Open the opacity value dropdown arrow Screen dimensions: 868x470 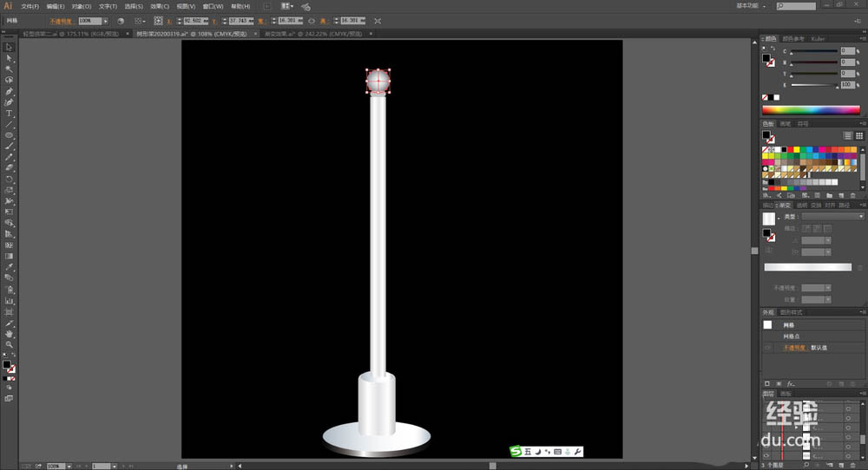coord(105,21)
